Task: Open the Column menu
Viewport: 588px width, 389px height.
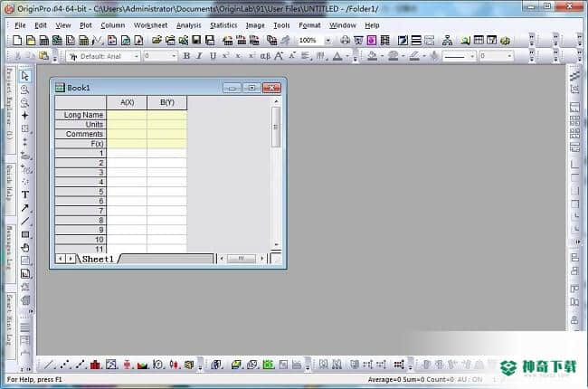Action: [x=112, y=25]
